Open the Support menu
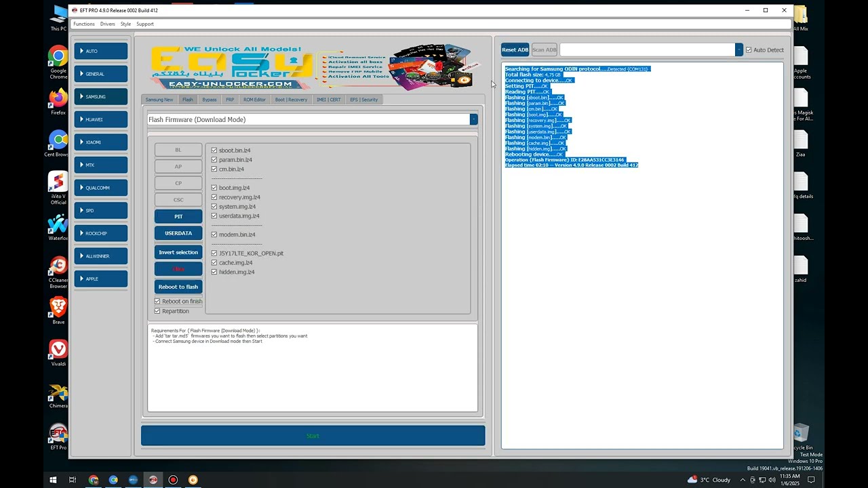The height and width of the screenshot is (488, 868). pyautogui.click(x=145, y=24)
